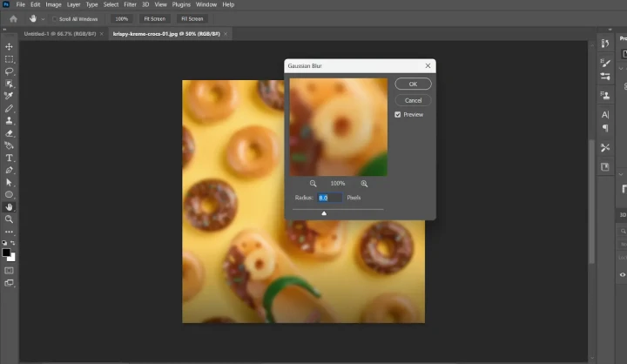The image size is (627, 364).
Task: Expand the collapsed toolbar double arrows
Action: (x=4, y=30)
